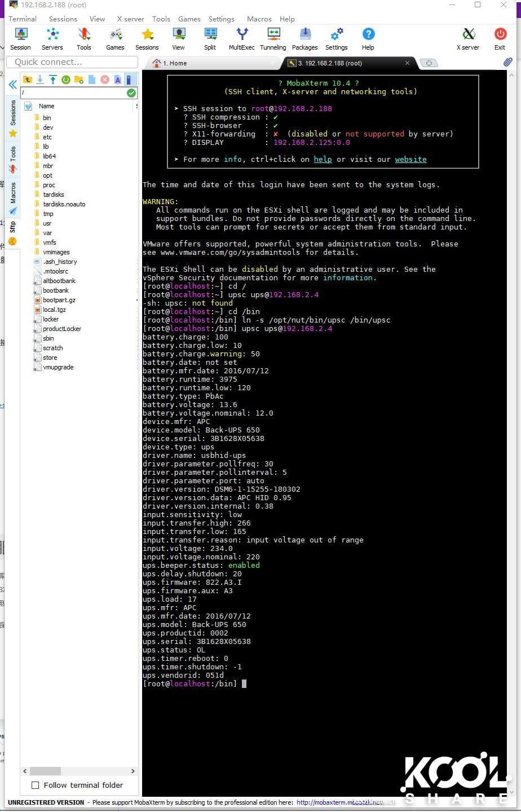The image size is (521, 812).
Task: Open the Tools menu in menu bar
Action: tap(161, 19)
